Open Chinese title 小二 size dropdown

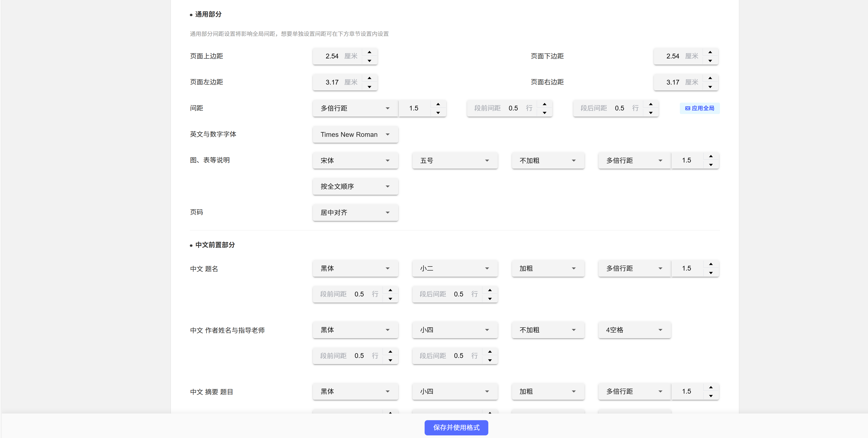point(455,269)
